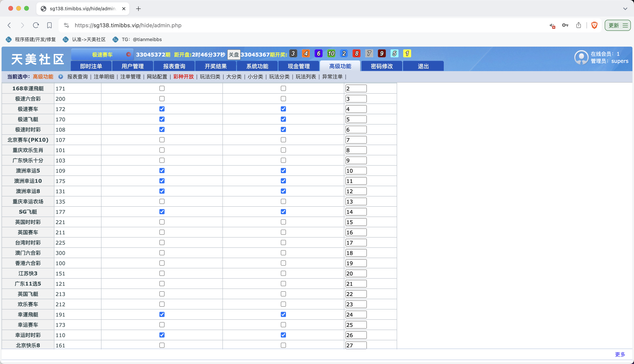The width and height of the screenshot is (634, 364).
Task: Click the share page icon
Action: [x=578, y=25]
